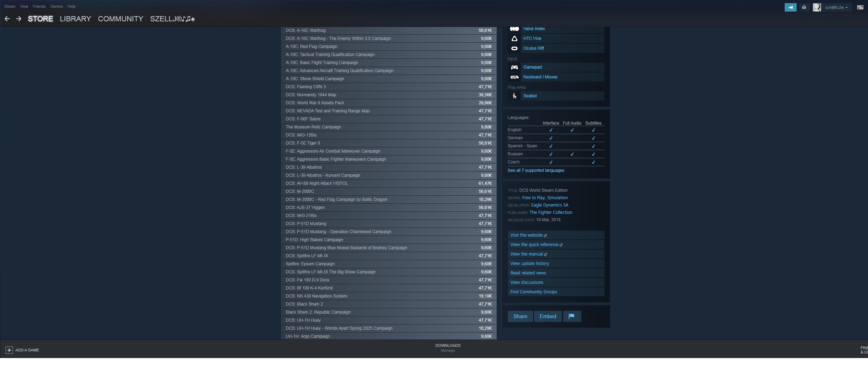This screenshot has width=868, height=378.
Task: Open the Simulation genre link
Action: pyautogui.click(x=558, y=198)
